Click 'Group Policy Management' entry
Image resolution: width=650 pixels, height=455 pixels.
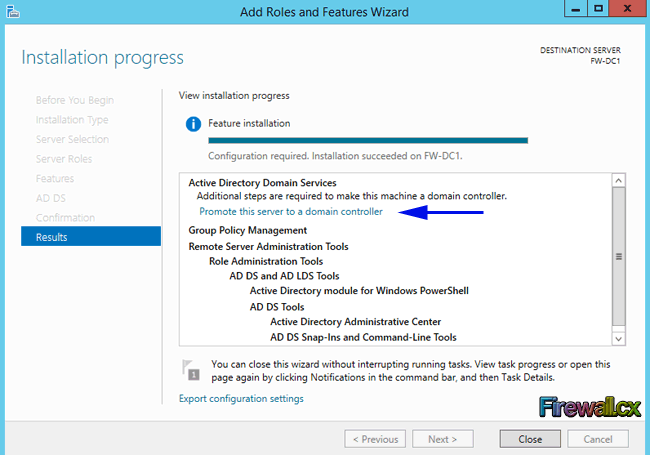[247, 230]
